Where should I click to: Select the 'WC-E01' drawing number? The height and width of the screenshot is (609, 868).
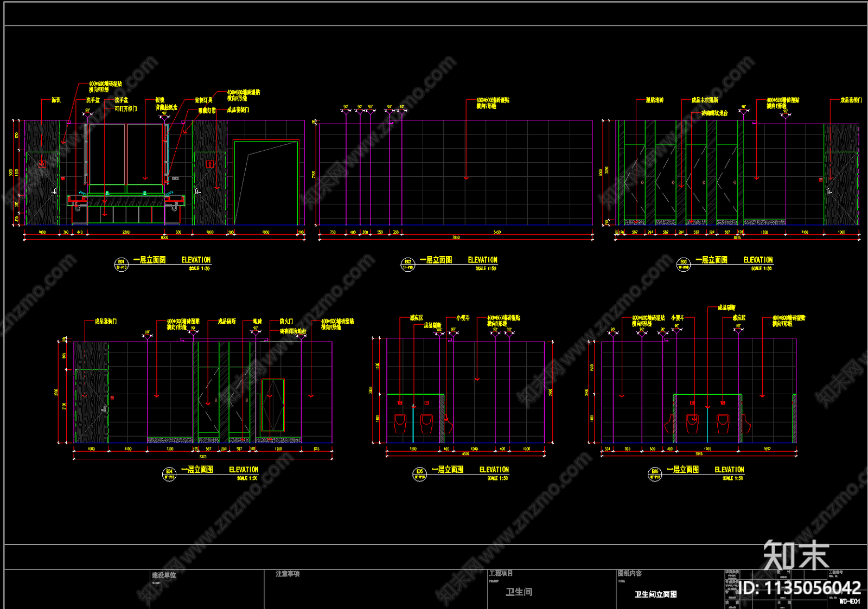850,601
